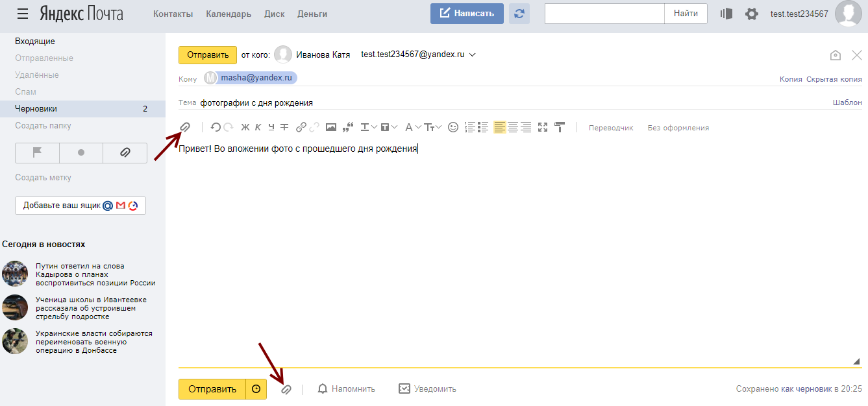Add a blockquote to the text
The height and width of the screenshot is (406, 868).
[x=347, y=128]
